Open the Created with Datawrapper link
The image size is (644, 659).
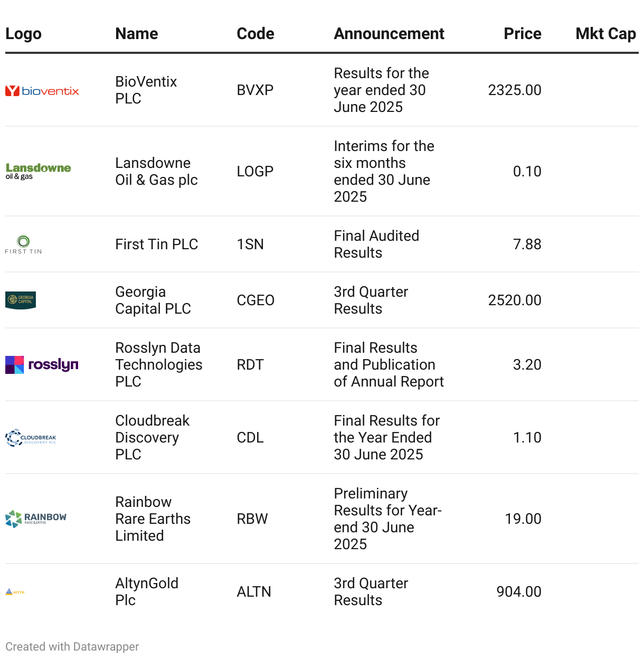click(x=72, y=646)
